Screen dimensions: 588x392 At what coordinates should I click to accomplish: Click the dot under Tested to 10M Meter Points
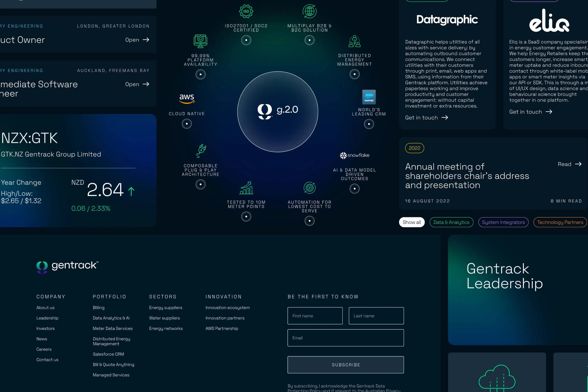[x=246, y=217]
